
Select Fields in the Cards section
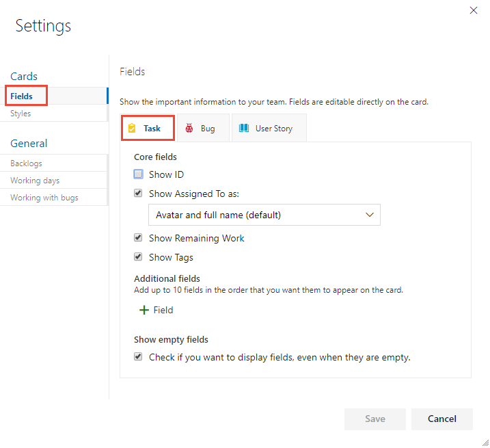[x=54, y=96]
